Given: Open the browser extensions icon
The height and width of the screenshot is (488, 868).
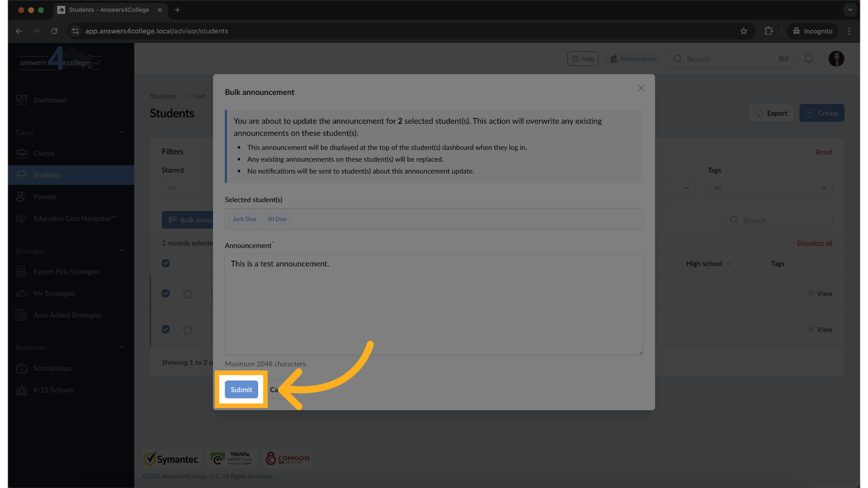Looking at the screenshot, I should tap(769, 31).
